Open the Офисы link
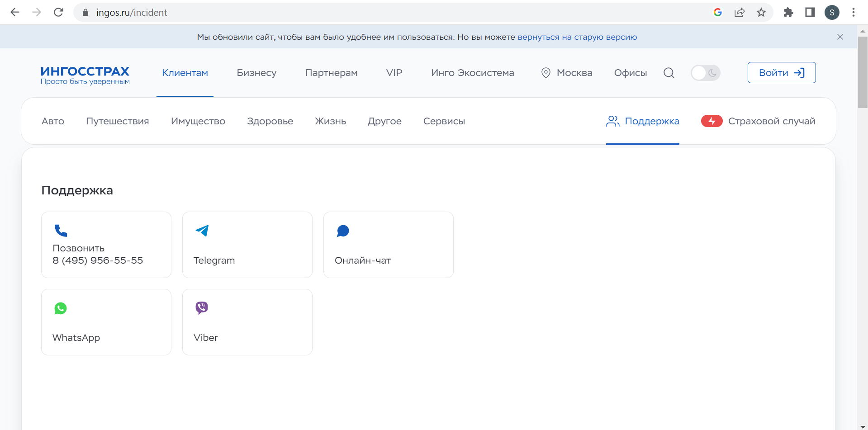The height and width of the screenshot is (430, 868). tap(631, 73)
